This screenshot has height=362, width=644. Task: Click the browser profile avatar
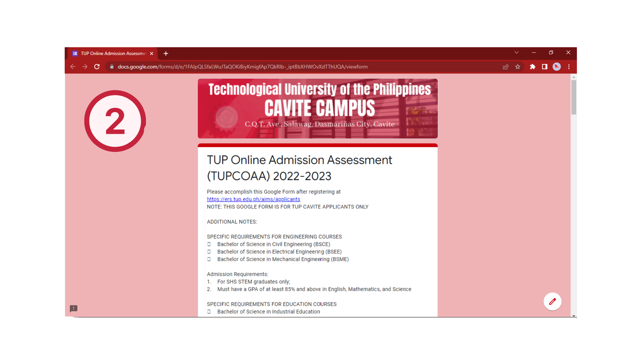[x=557, y=67]
